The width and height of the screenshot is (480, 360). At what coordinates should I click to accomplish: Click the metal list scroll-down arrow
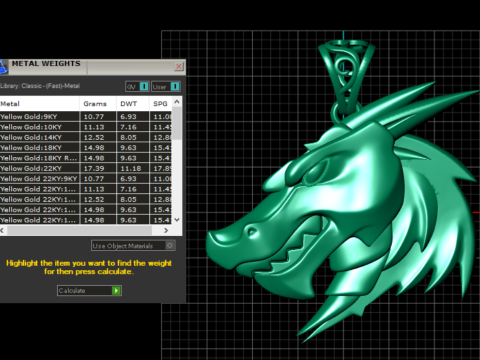(177, 220)
